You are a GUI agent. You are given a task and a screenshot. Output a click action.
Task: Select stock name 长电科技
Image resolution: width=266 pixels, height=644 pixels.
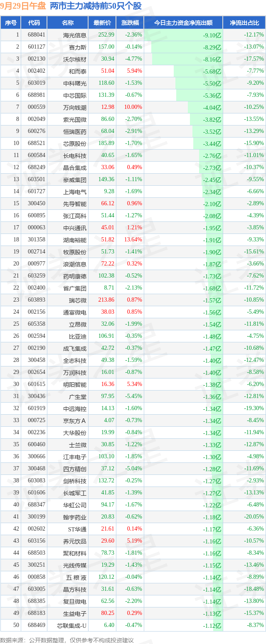(x=75, y=155)
